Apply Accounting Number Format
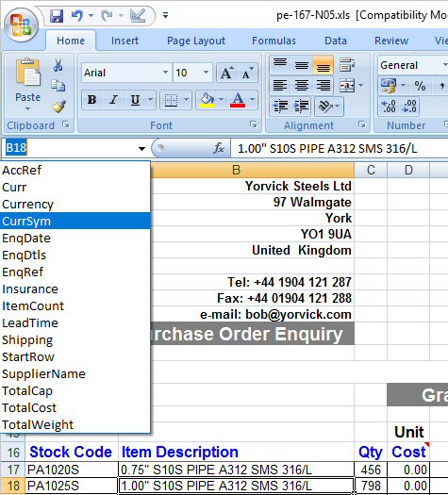The width and height of the screenshot is (448, 495). click(389, 86)
